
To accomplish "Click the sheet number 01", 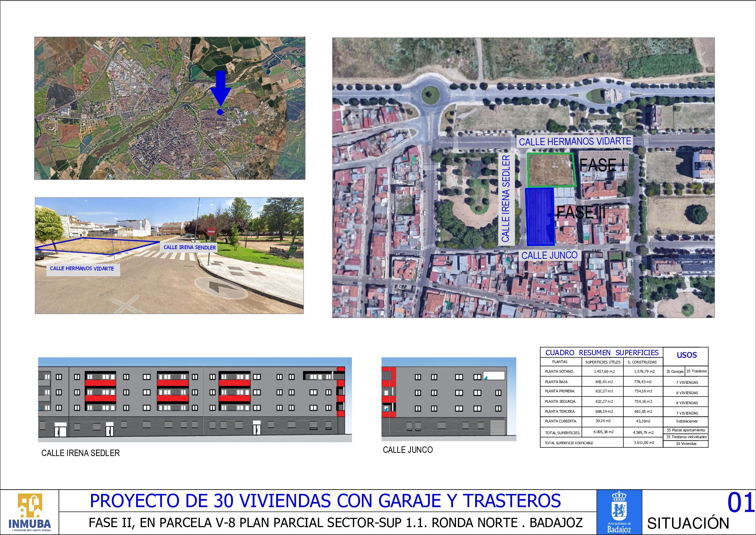I will [x=741, y=502].
